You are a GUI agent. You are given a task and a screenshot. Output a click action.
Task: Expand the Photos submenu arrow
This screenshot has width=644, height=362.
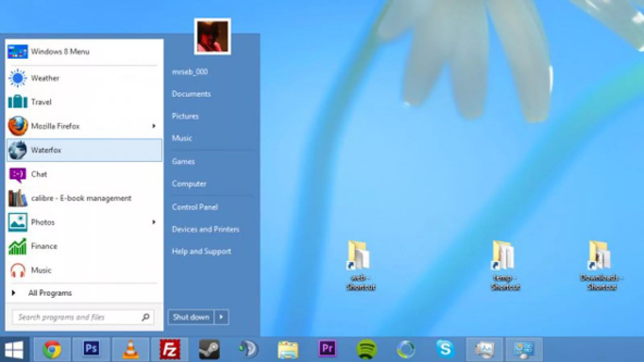coord(154,222)
